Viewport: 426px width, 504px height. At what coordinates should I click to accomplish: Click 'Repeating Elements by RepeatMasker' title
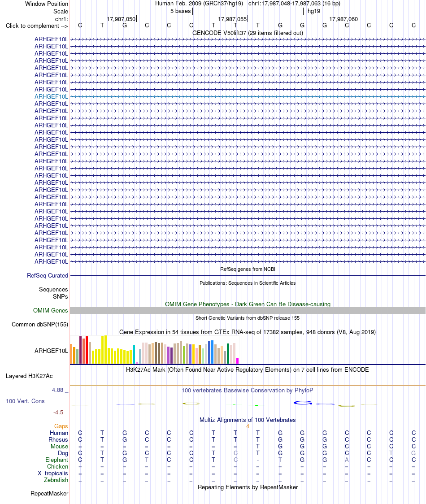[248, 487]
